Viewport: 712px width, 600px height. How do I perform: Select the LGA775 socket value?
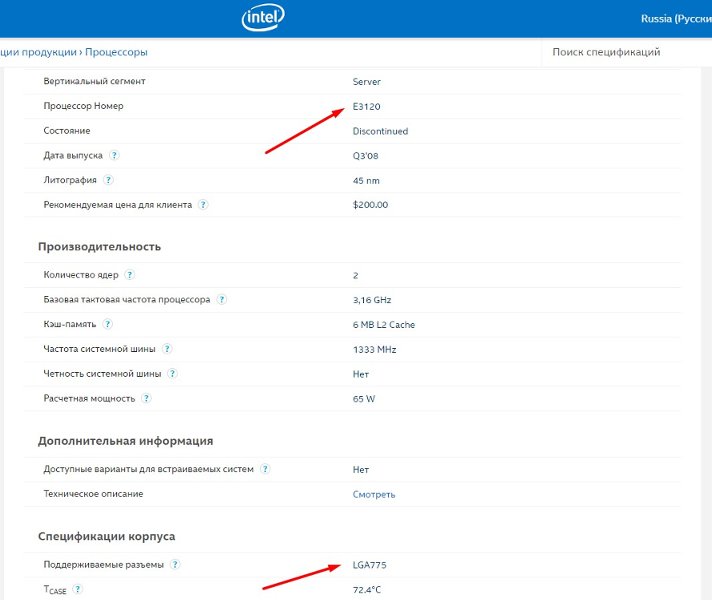(x=369, y=565)
